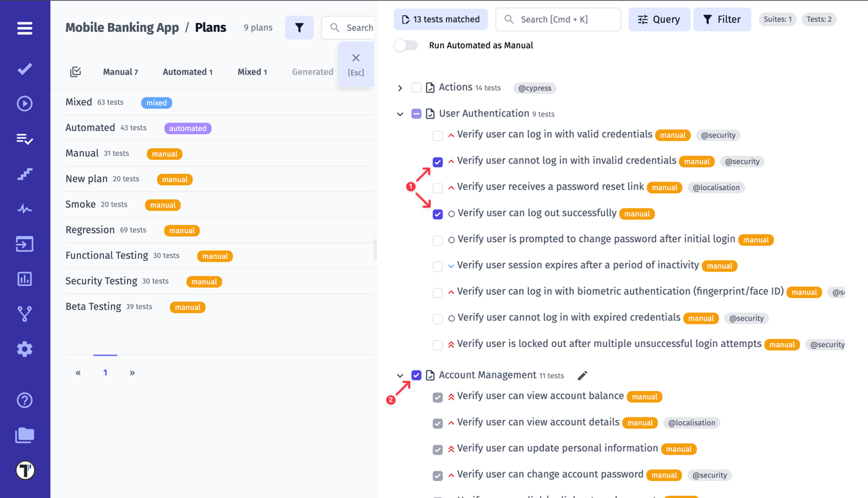Open the Settings gear in the sidebar
Screen dimensions: 868x498
tap(24, 349)
